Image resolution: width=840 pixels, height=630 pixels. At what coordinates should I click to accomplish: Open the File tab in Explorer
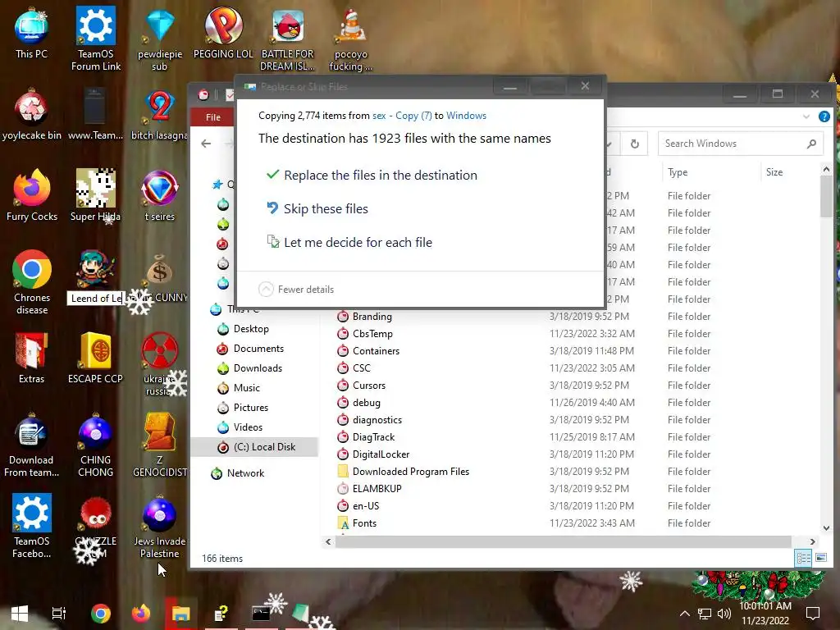212,116
